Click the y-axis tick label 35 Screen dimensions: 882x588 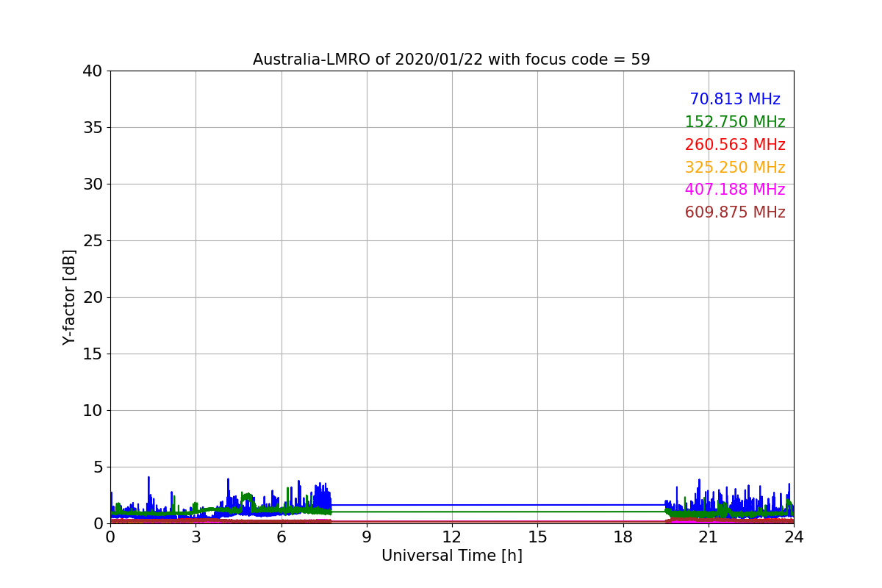pos(93,128)
